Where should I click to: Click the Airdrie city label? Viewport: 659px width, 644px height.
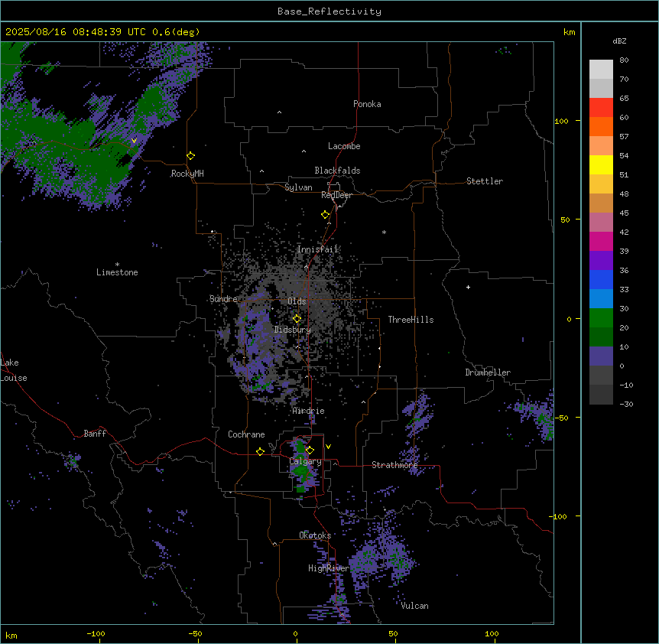[309, 411]
